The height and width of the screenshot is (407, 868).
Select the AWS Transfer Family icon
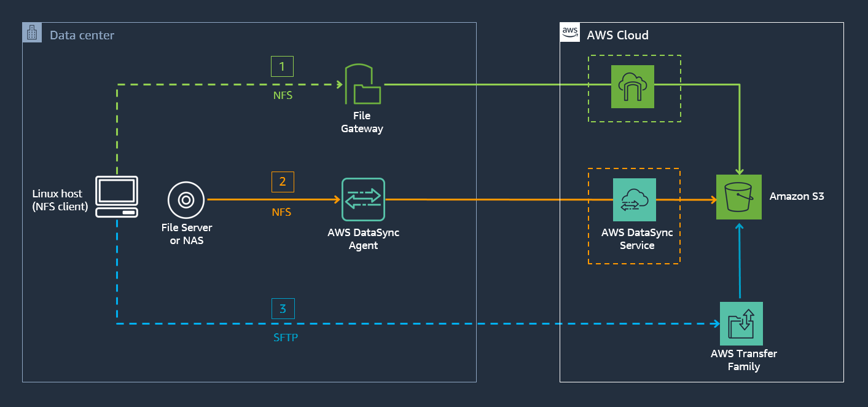point(741,323)
